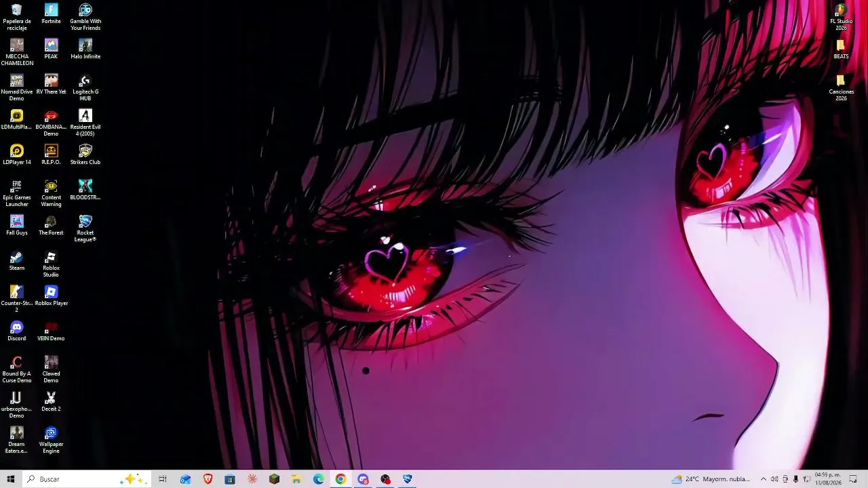868x488 pixels.
Task: Click the Buscar search box
Action: tap(86, 479)
